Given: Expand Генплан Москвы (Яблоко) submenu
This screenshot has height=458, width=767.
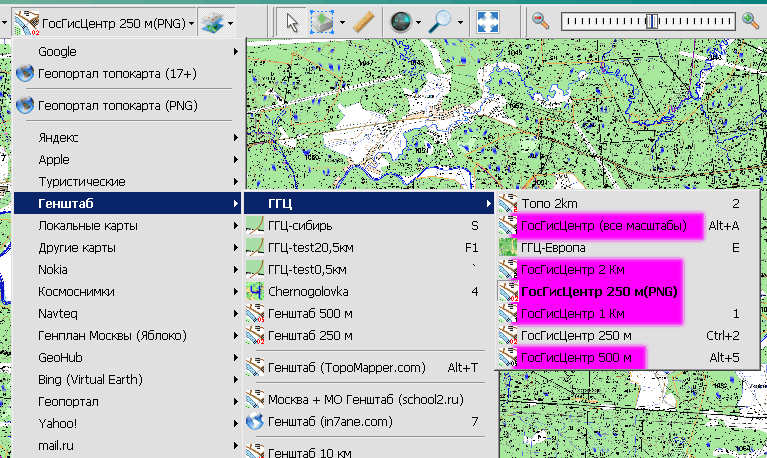Looking at the screenshot, I should [128, 336].
